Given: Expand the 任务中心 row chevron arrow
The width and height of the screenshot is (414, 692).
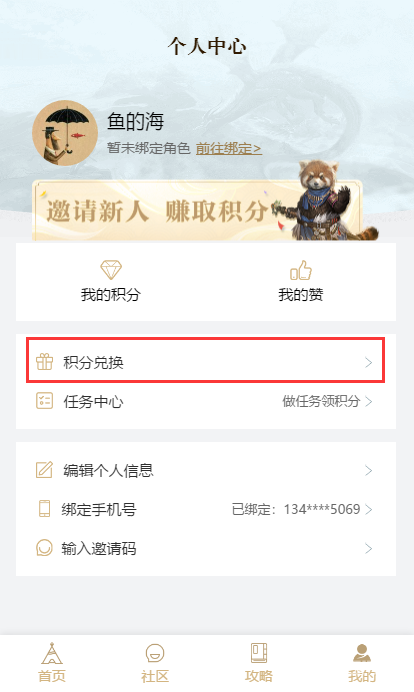Looking at the screenshot, I should click(x=369, y=401).
